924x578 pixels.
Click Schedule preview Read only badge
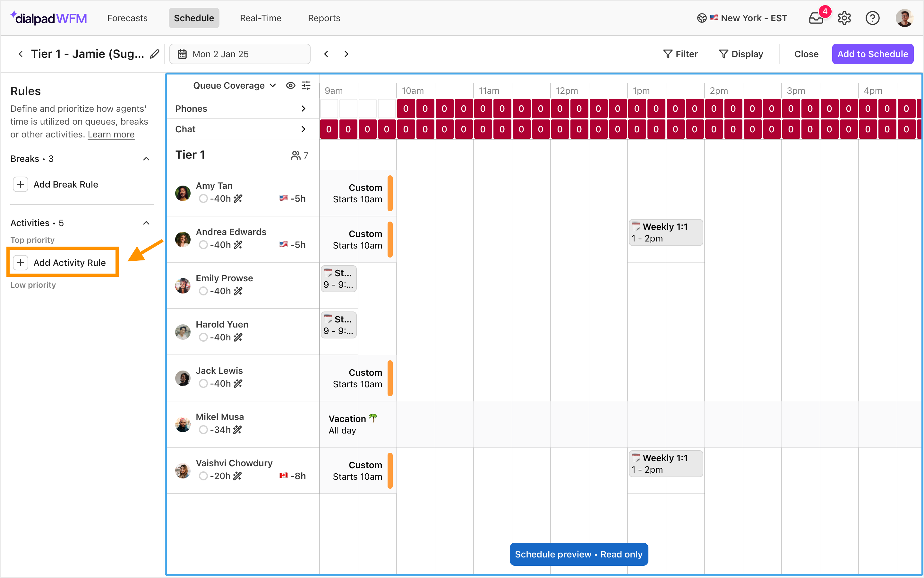tap(578, 554)
